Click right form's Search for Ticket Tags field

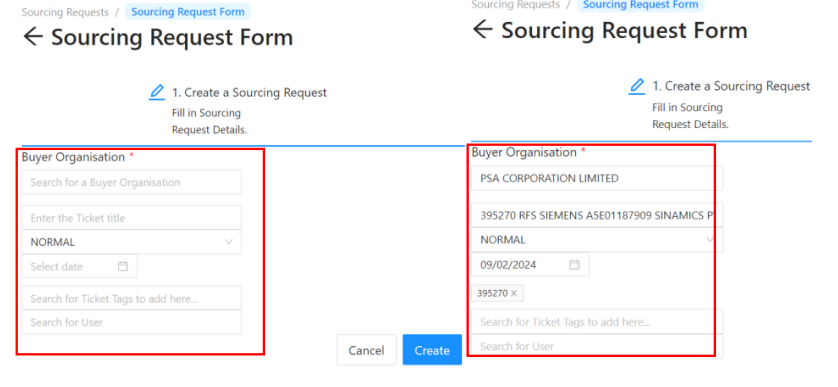pos(597,322)
